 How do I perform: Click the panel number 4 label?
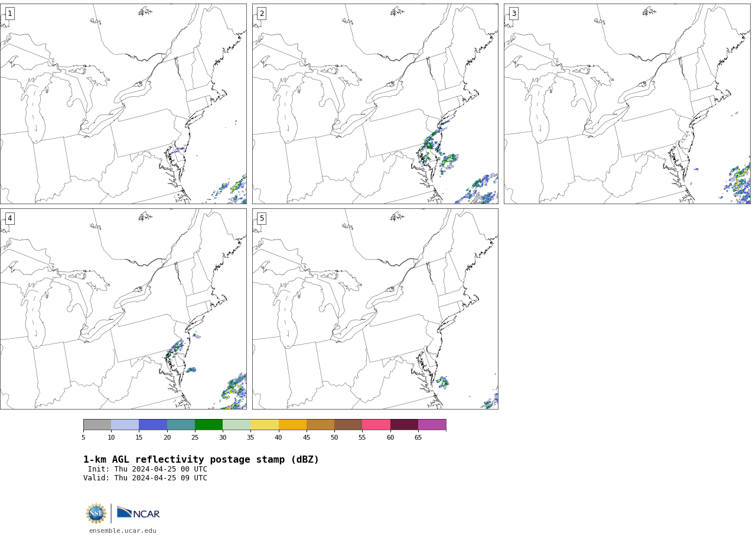tap(9, 218)
